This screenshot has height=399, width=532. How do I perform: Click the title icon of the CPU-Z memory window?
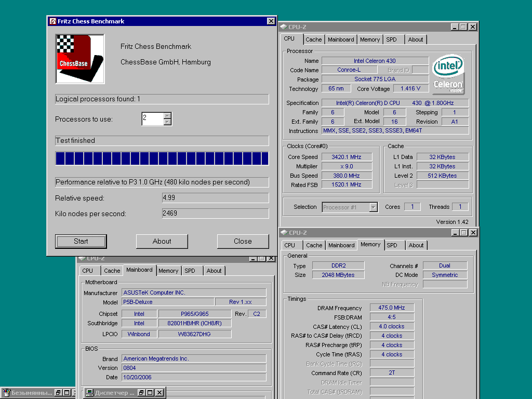click(x=284, y=232)
